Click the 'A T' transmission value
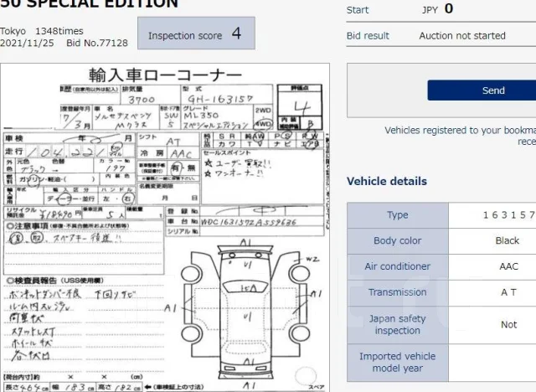 point(508,292)
